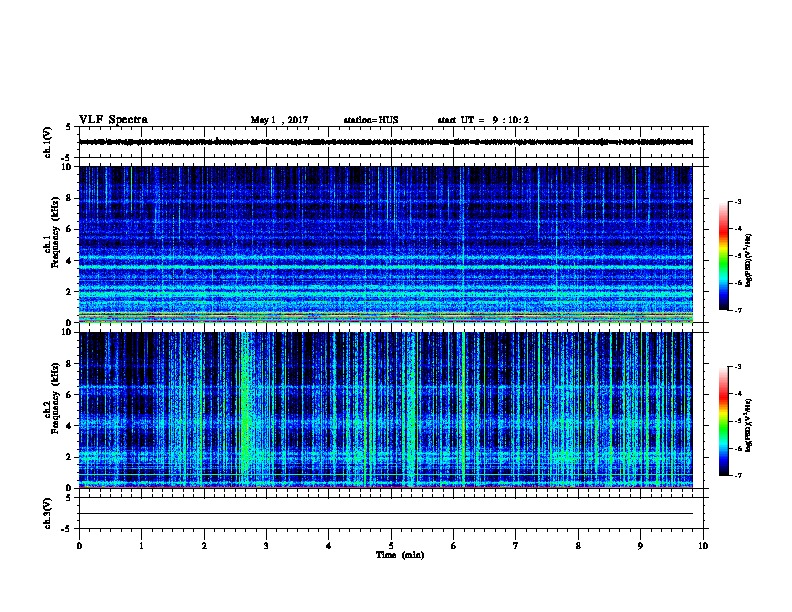Click ch.1 frequency axis tick "2"
This screenshot has width=792, height=612.
point(69,292)
